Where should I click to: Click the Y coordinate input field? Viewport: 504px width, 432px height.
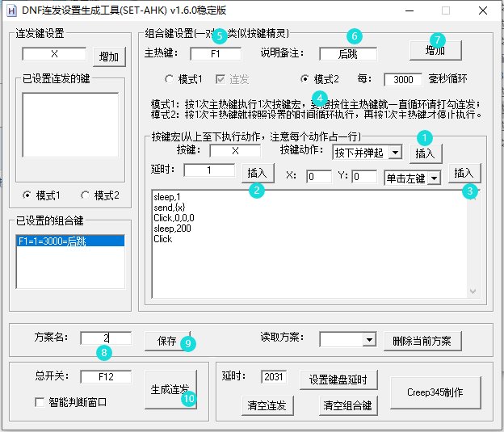pyautogui.click(x=364, y=177)
